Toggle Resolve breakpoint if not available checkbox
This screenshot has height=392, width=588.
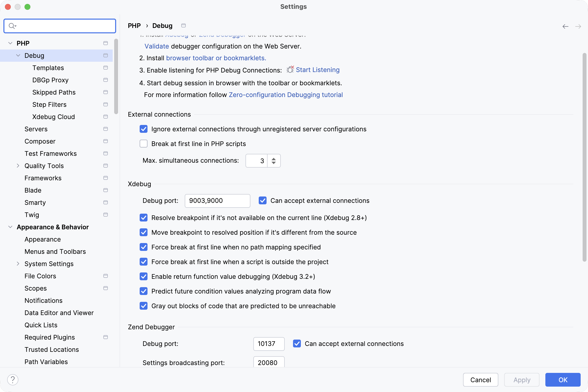(x=144, y=218)
